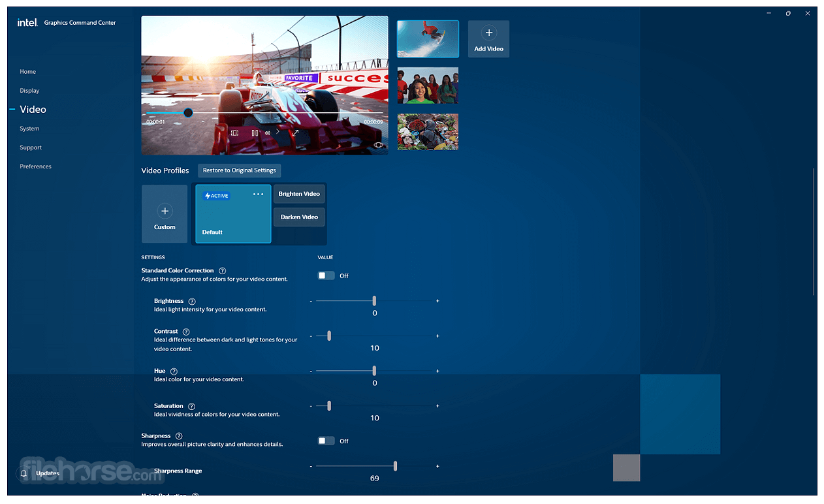Apply the Darken Video profile

tap(299, 217)
